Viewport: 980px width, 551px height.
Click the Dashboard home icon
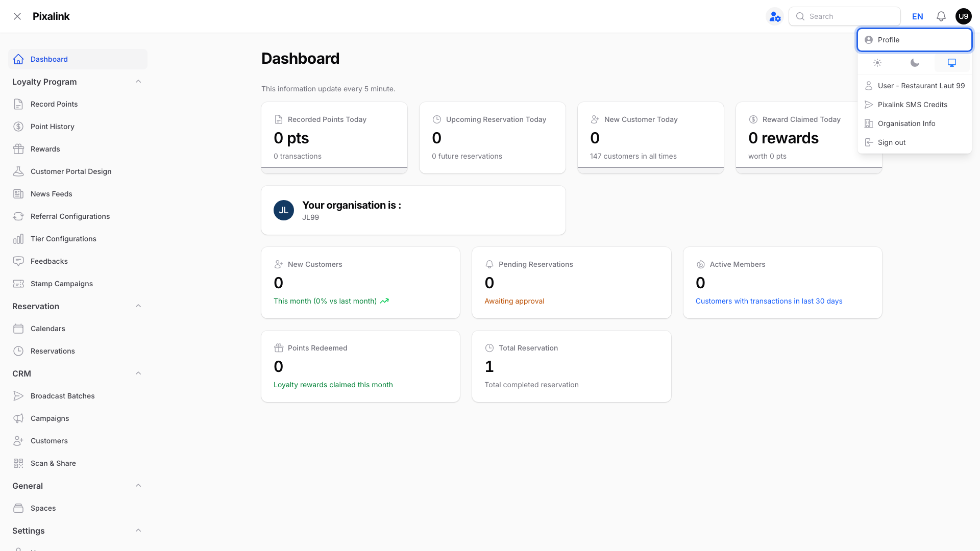pos(18,59)
